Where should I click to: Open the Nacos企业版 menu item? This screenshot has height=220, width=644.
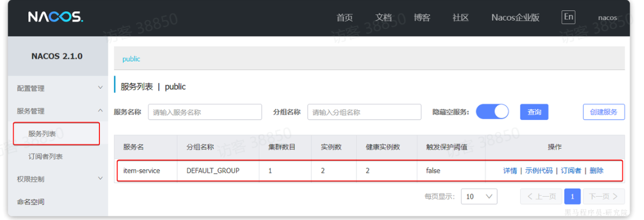tap(515, 18)
